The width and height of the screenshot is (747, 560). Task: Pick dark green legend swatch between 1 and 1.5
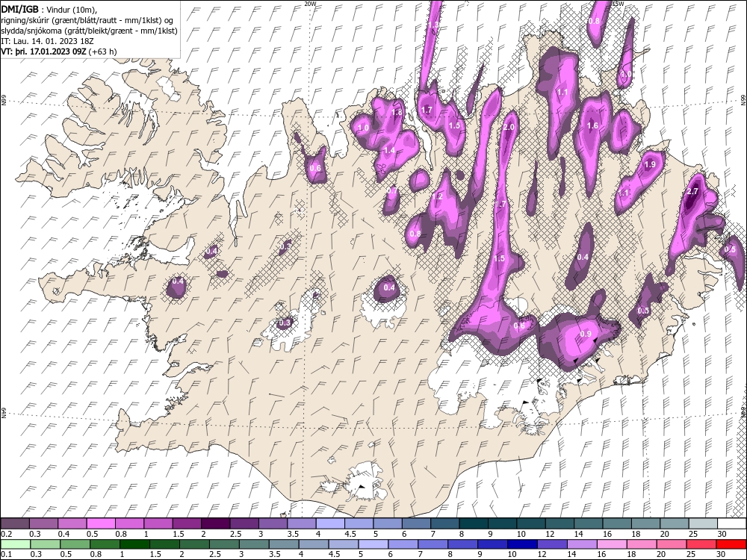click(134, 544)
